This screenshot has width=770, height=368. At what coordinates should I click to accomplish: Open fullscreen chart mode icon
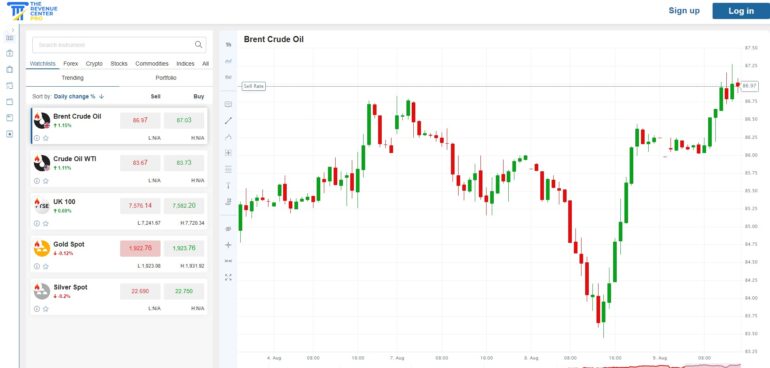click(228, 277)
